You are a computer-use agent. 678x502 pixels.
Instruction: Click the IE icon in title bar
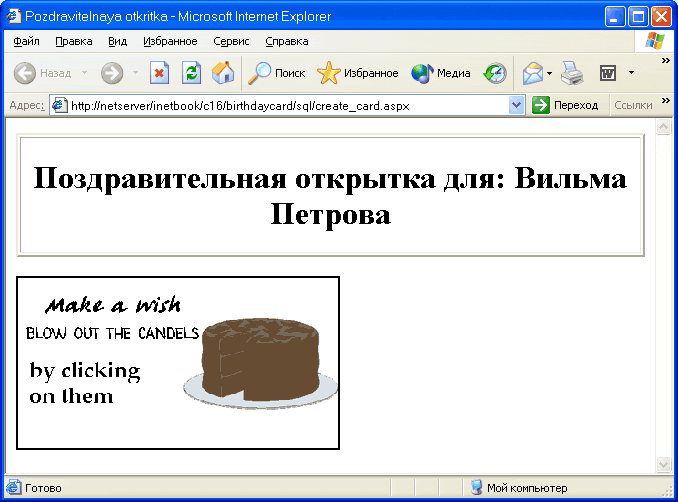coord(13,16)
